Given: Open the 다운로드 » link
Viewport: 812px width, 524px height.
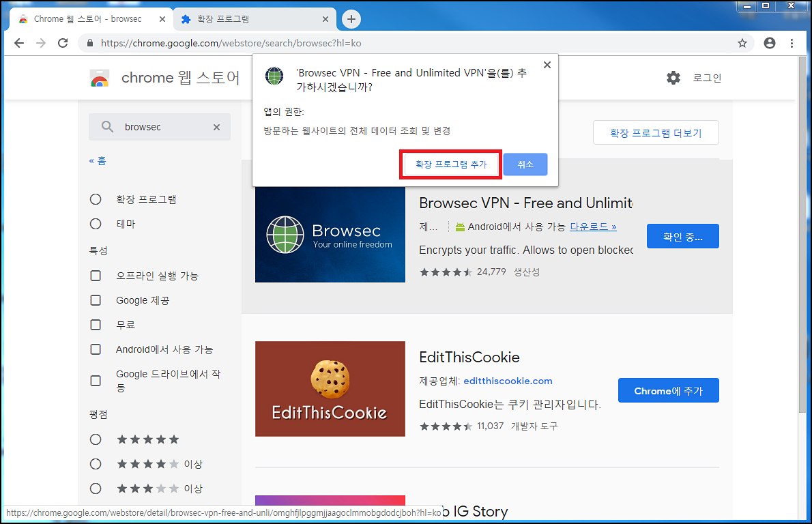Looking at the screenshot, I should pyautogui.click(x=593, y=227).
